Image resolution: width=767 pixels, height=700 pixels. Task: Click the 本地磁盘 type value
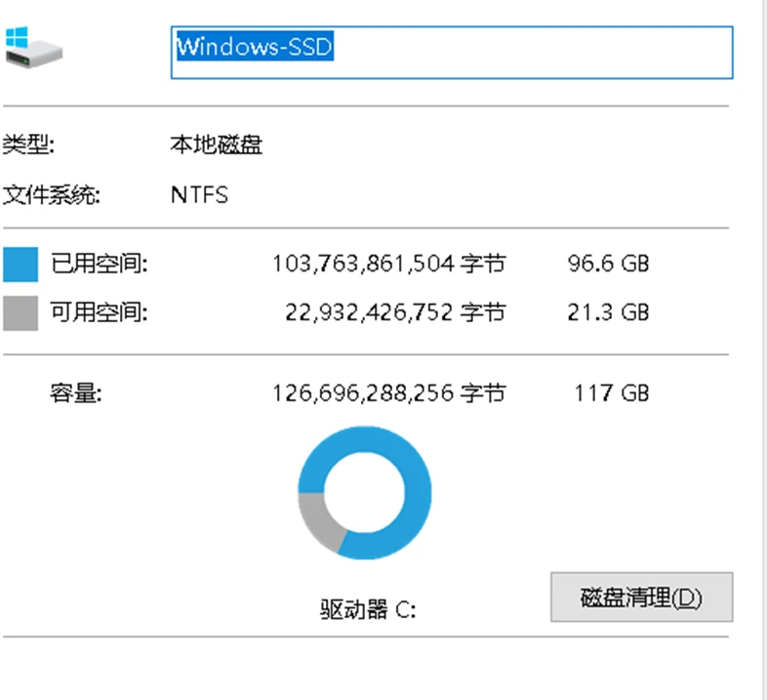pos(216,146)
